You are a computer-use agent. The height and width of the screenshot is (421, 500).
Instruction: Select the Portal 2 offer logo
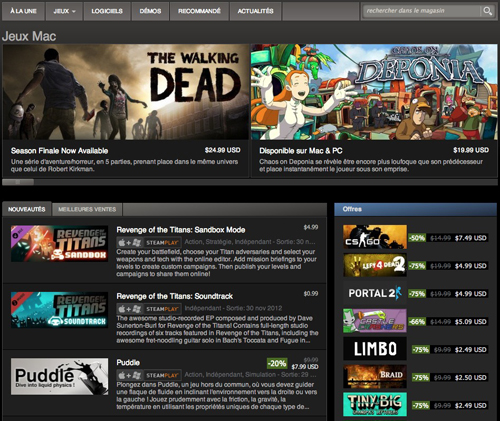(375, 293)
